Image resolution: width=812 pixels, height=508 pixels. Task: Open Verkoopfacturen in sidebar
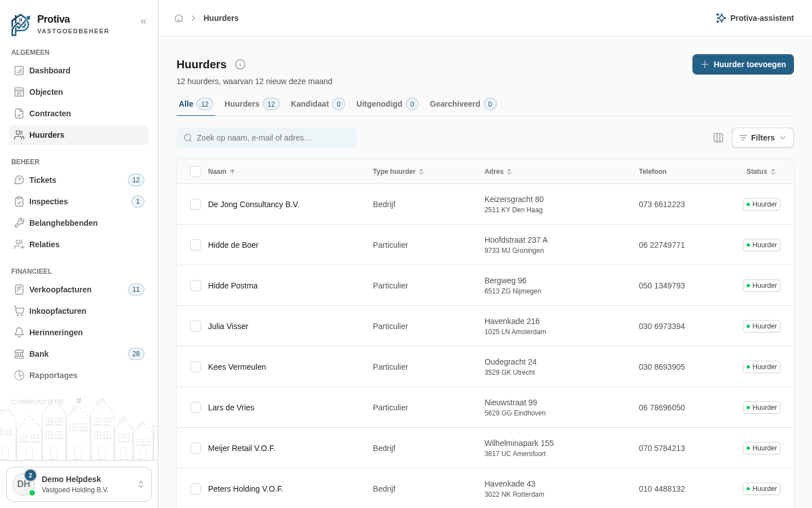tap(79, 290)
